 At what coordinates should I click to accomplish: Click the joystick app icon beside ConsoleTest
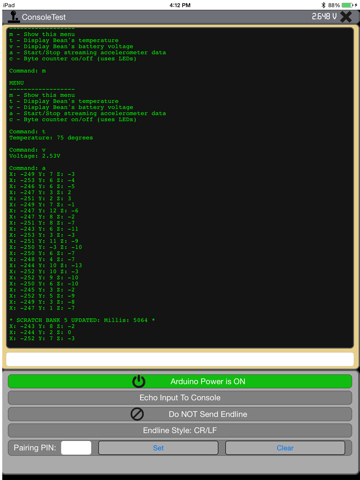[14, 17]
